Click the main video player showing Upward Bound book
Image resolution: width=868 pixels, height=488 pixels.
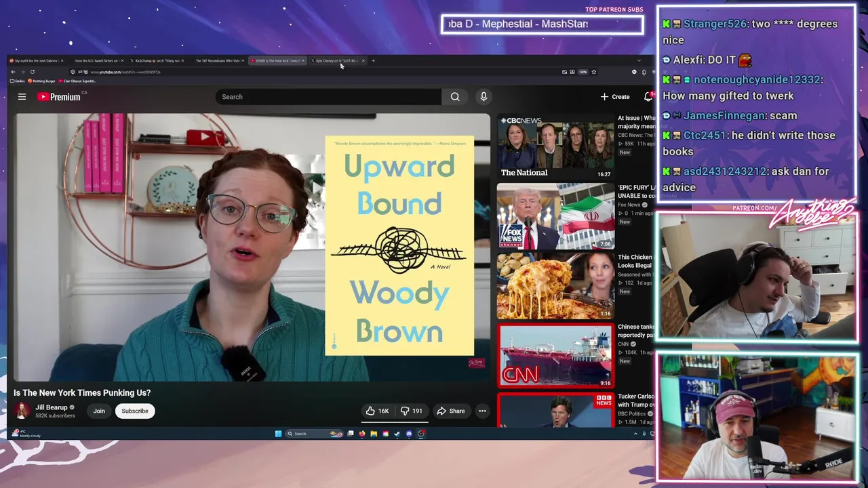pos(252,247)
